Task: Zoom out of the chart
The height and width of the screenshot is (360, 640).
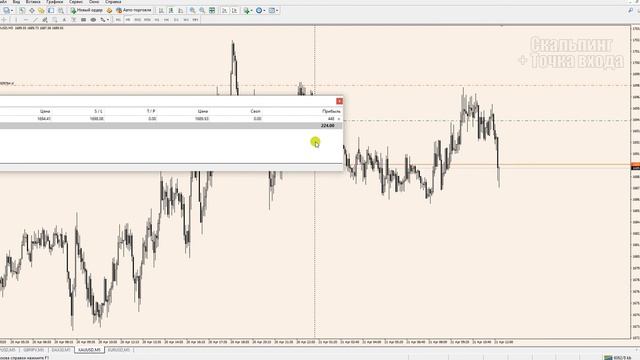Action: click(202, 11)
